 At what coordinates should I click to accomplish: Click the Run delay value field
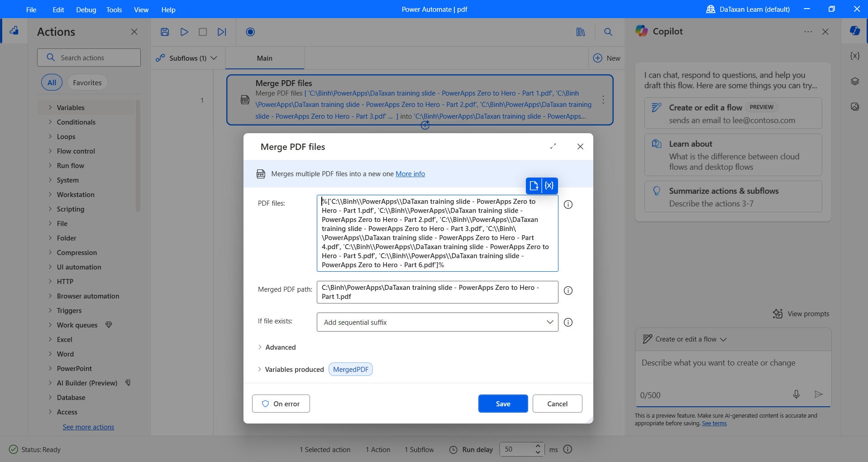tap(516, 449)
